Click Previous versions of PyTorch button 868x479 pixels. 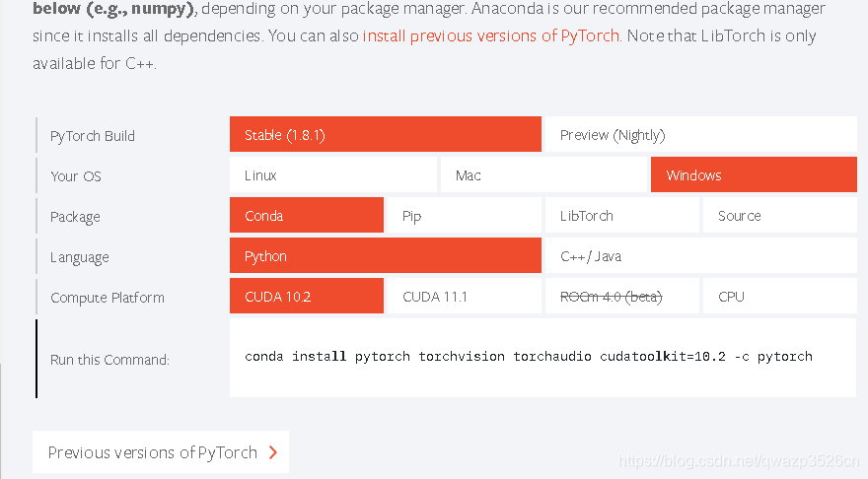(161, 452)
